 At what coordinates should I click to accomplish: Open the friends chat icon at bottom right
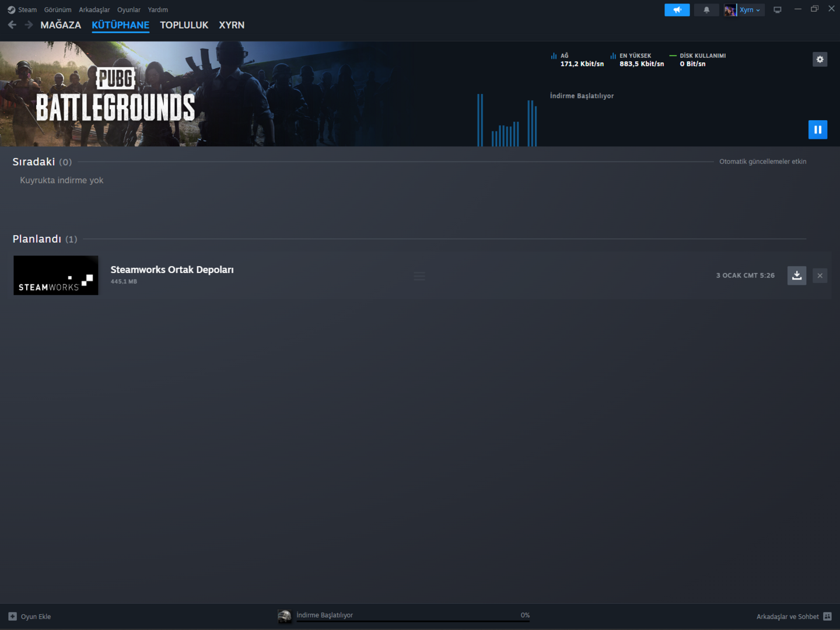point(827,617)
